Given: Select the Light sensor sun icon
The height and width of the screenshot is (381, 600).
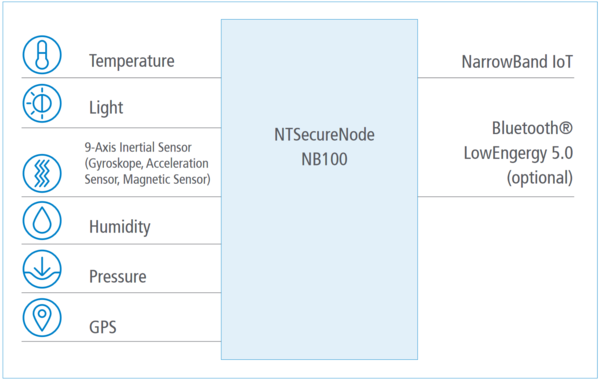Looking at the screenshot, I should 42,103.
